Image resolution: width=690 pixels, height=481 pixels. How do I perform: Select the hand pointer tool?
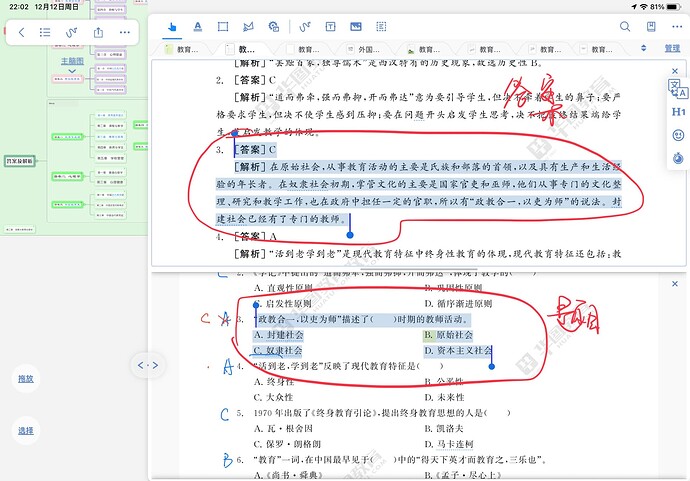pyautogui.click(x=172, y=27)
